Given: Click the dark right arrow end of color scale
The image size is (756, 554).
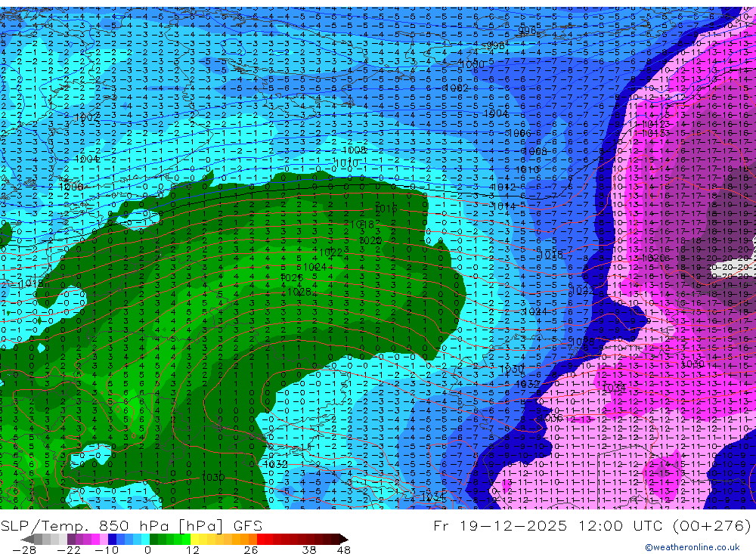Looking at the screenshot, I should pos(343,539).
